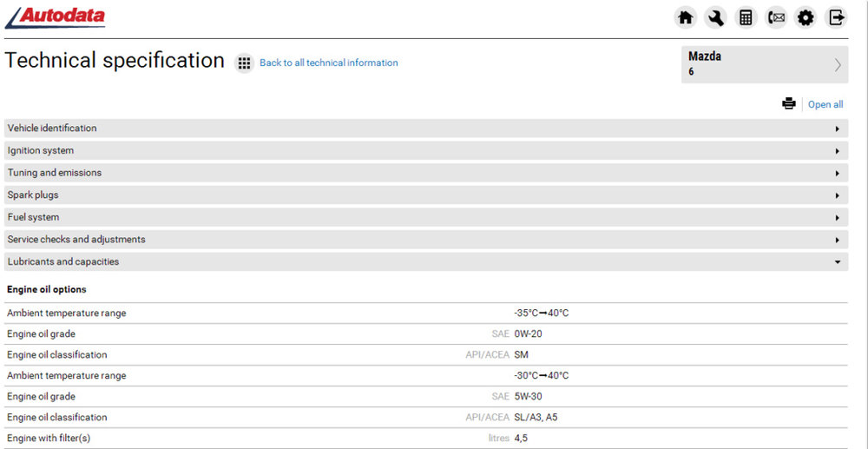The image size is (868, 449).
Task: Select the -35°C→40°C temperature value
Action: 542,314
